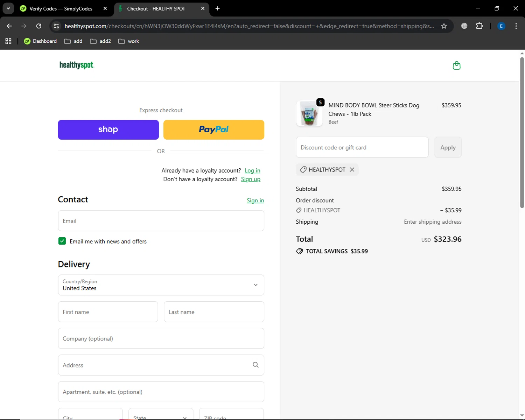Click the Total amount $323.96
Viewport: 525px width, 420px height.
(448, 239)
